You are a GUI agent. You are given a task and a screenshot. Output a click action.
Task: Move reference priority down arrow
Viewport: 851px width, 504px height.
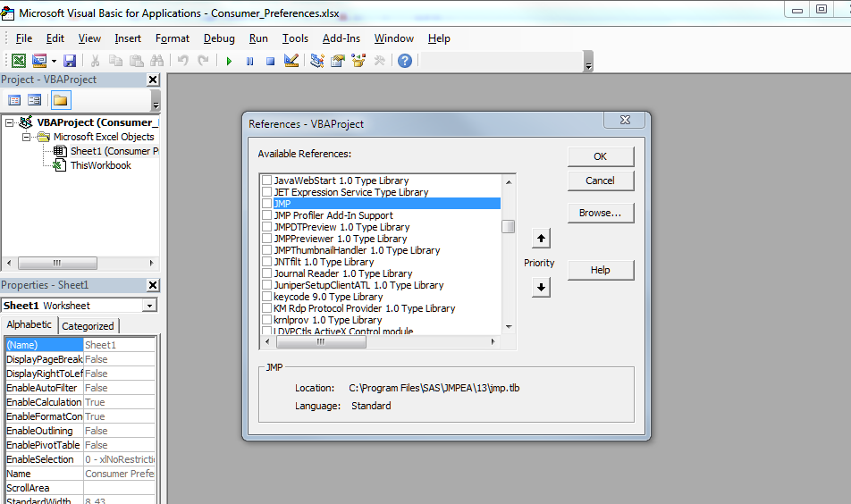(x=541, y=288)
